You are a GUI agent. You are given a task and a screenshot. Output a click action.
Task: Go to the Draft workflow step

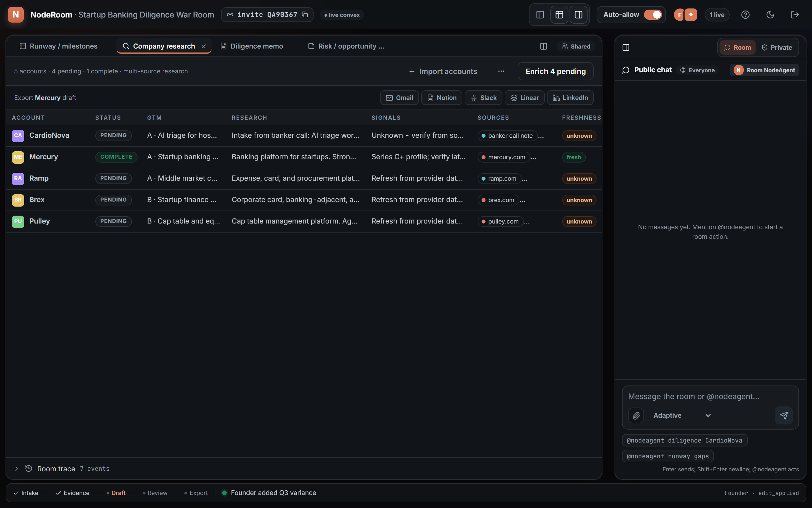click(116, 493)
